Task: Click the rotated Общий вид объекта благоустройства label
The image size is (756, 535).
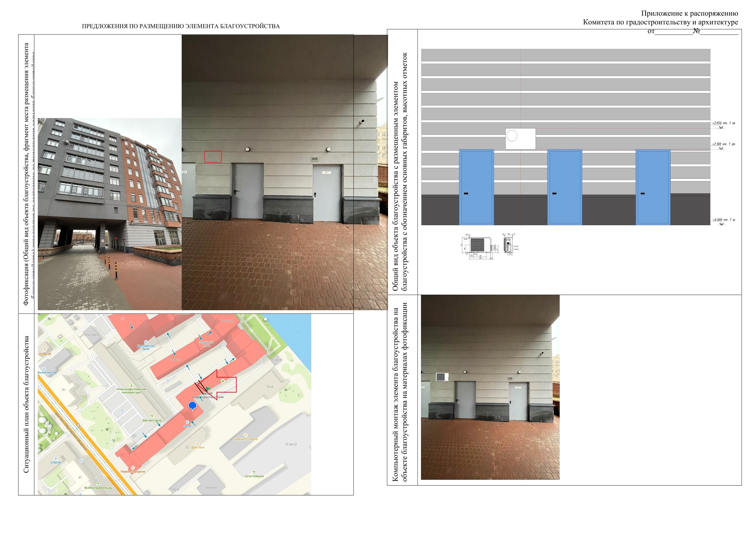Action: pos(400,172)
